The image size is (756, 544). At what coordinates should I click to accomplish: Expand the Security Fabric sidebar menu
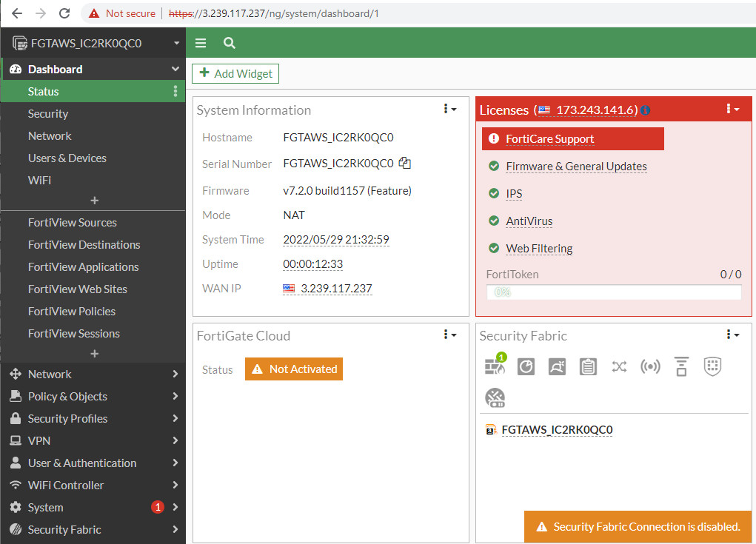(x=93, y=529)
